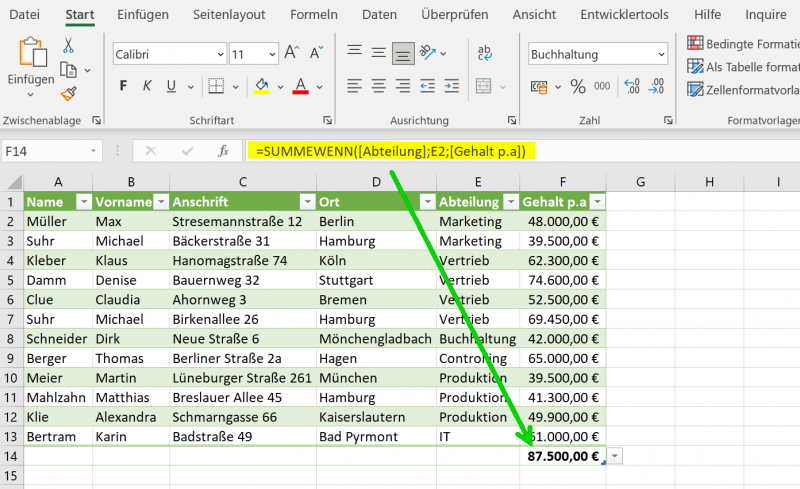Open the Schriftart dialog launcher

(x=328, y=120)
